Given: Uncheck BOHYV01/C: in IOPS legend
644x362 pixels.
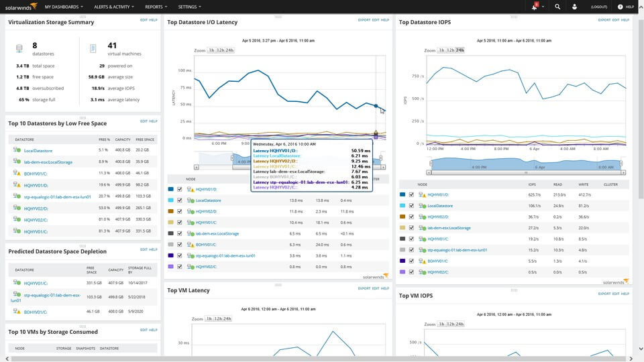Looking at the screenshot, I should click(411, 261).
